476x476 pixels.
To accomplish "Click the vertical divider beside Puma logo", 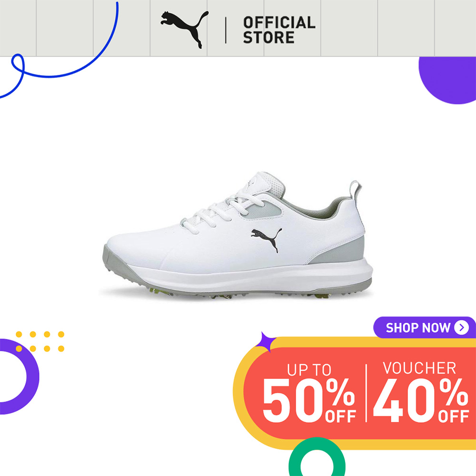I will click(226, 30).
